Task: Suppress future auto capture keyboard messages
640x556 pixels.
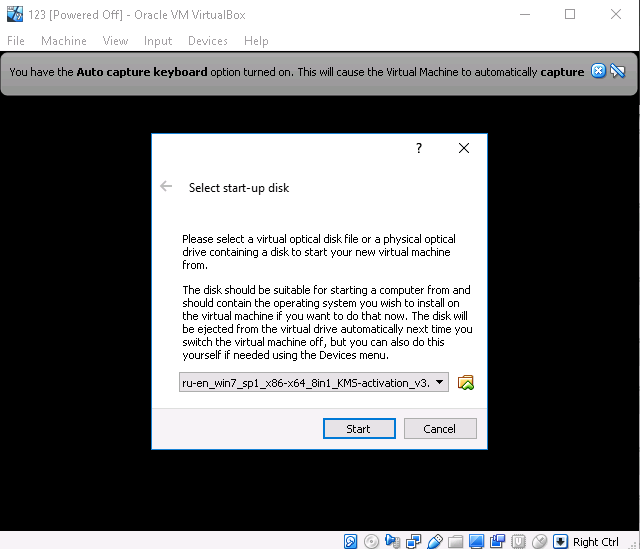Action: [x=618, y=71]
